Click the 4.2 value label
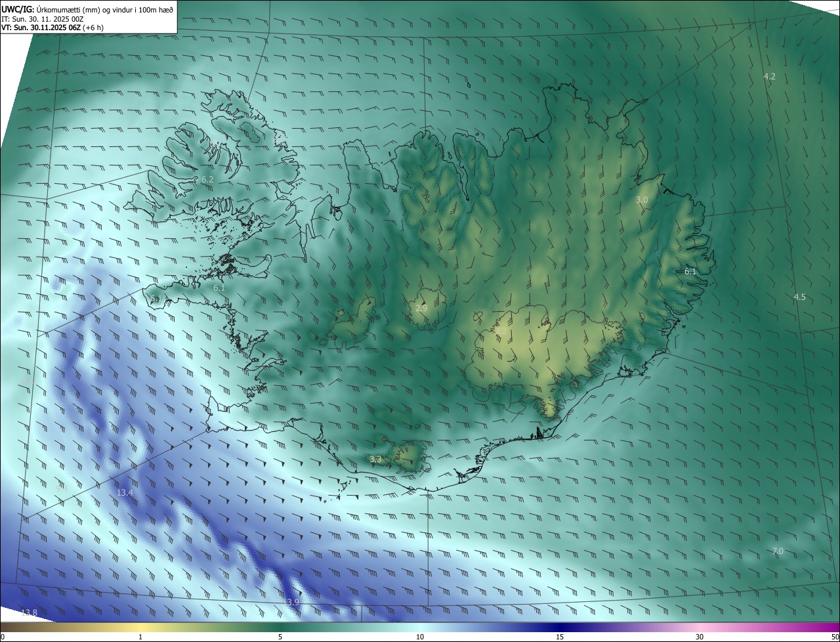The height and width of the screenshot is (642, 840). point(769,77)
